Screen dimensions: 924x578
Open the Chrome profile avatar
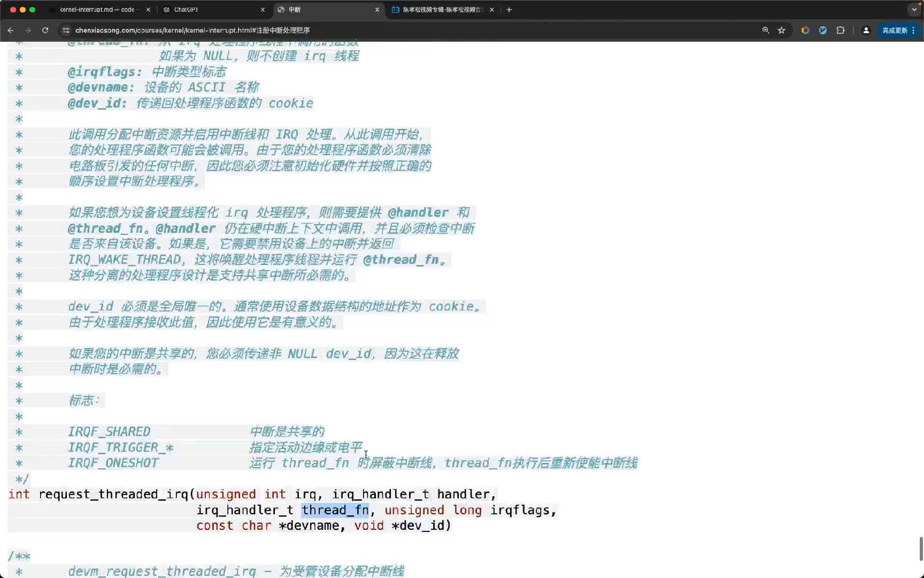point(866,31)
